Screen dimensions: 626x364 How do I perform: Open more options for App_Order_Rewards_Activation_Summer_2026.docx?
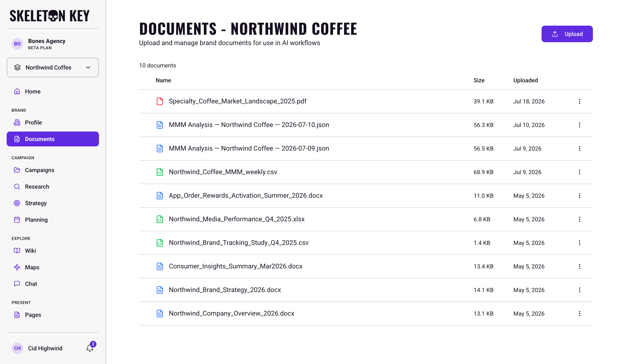(579, 196)
